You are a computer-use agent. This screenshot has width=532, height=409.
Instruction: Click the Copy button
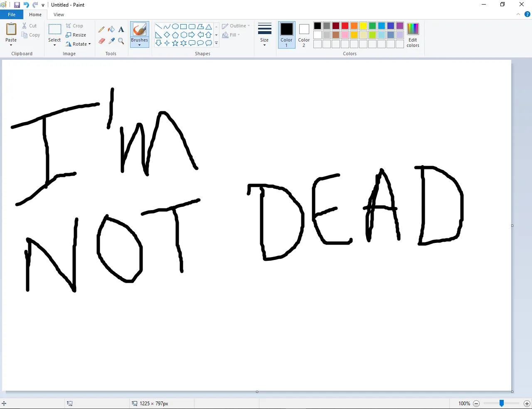31,35
